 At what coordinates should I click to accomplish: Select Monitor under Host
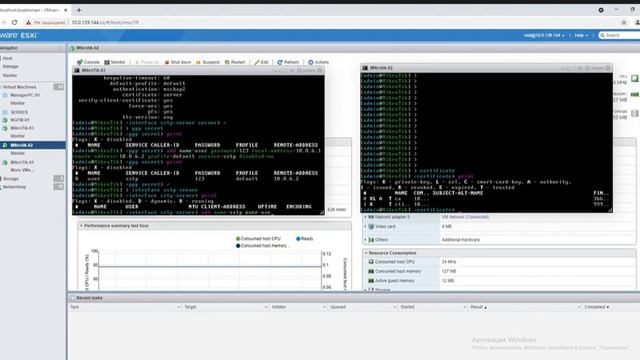point(10,76)
